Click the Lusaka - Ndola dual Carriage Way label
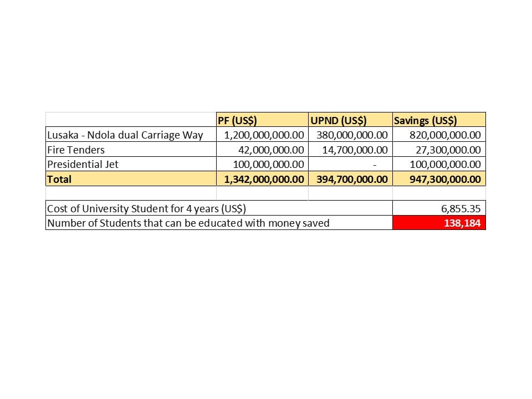This screenshot has width=532, height=399. coord(125,135)
